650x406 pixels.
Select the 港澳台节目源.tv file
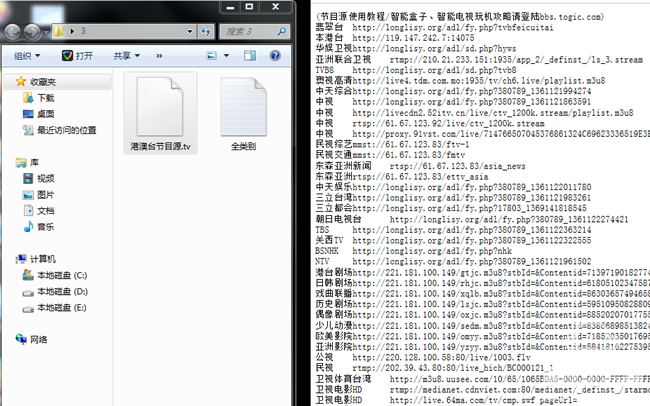160,113
